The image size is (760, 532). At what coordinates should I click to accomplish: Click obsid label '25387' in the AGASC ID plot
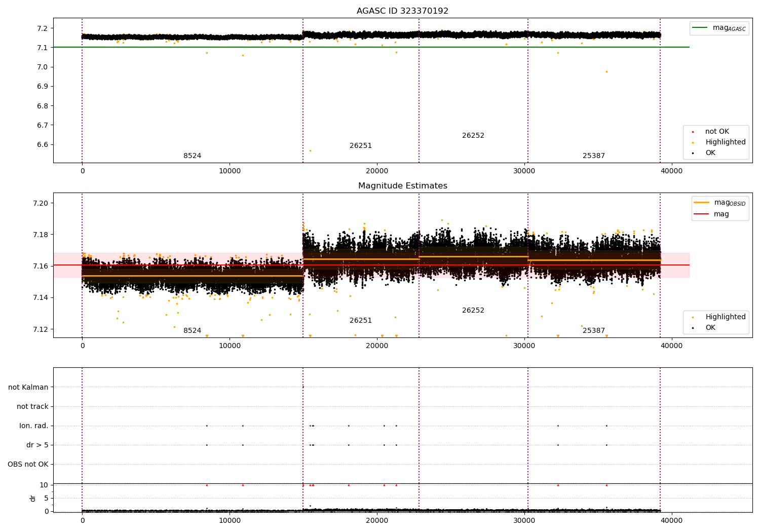594,156
